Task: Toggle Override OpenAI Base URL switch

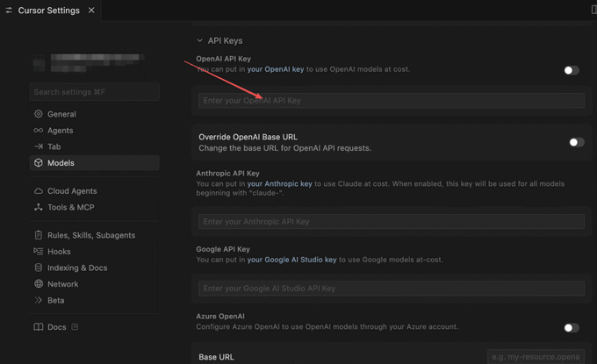Action: pyautogui.click(x=577, y=142)
